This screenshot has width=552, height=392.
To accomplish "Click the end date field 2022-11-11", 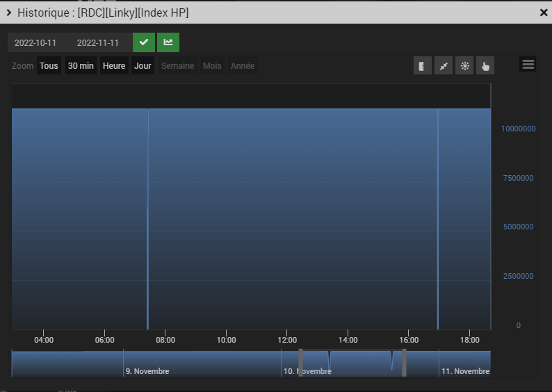I will tap(97, 42).
